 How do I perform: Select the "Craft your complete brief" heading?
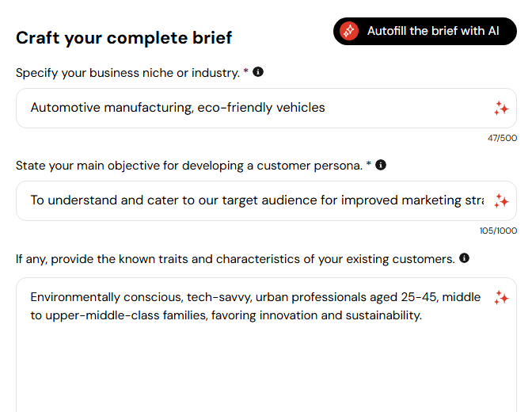coord(123,38)
